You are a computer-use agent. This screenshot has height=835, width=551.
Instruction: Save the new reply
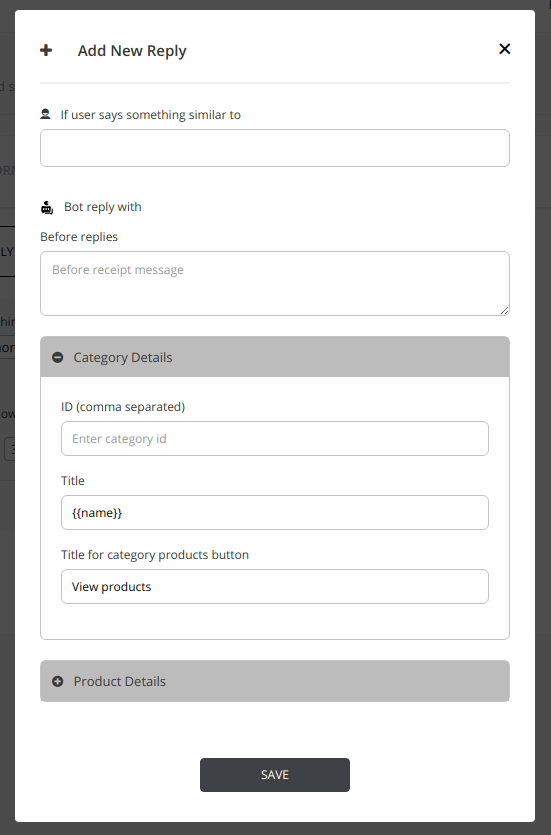[x=275, y=775]
